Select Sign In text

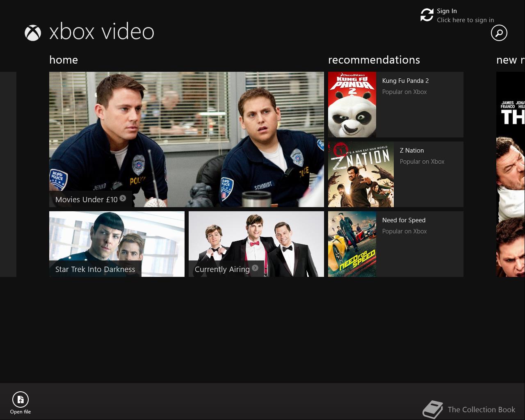point(447,11)
